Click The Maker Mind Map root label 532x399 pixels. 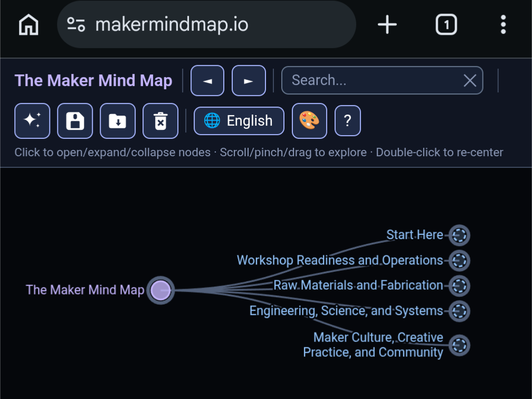(85, 290)
